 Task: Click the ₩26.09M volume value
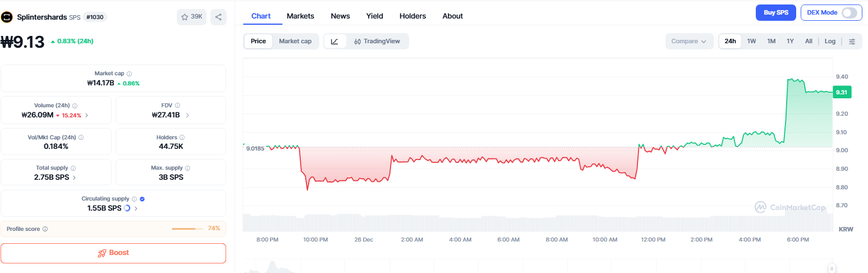click(x=37, y=115)
